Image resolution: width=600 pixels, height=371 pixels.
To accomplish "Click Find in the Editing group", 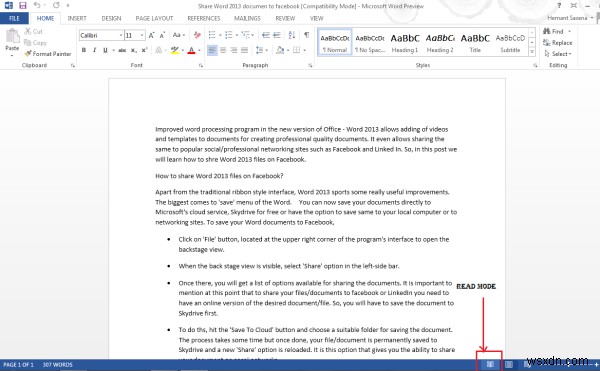I will tap(553, 31).
